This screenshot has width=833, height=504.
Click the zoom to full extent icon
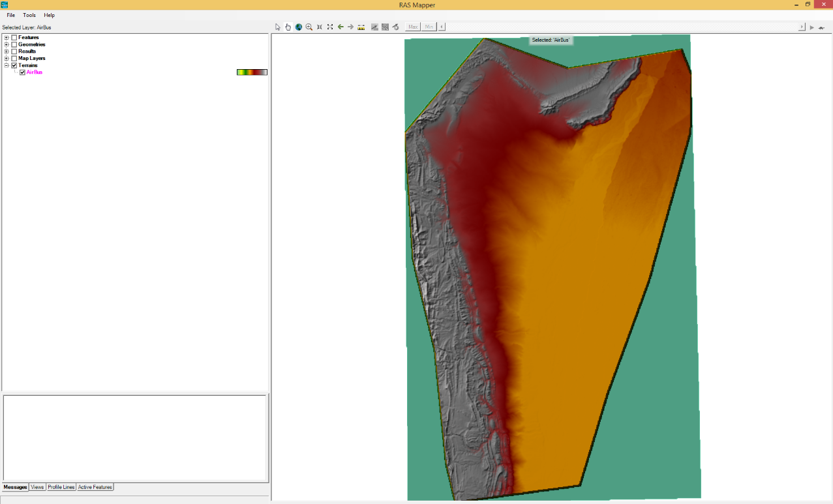point(330,27)
